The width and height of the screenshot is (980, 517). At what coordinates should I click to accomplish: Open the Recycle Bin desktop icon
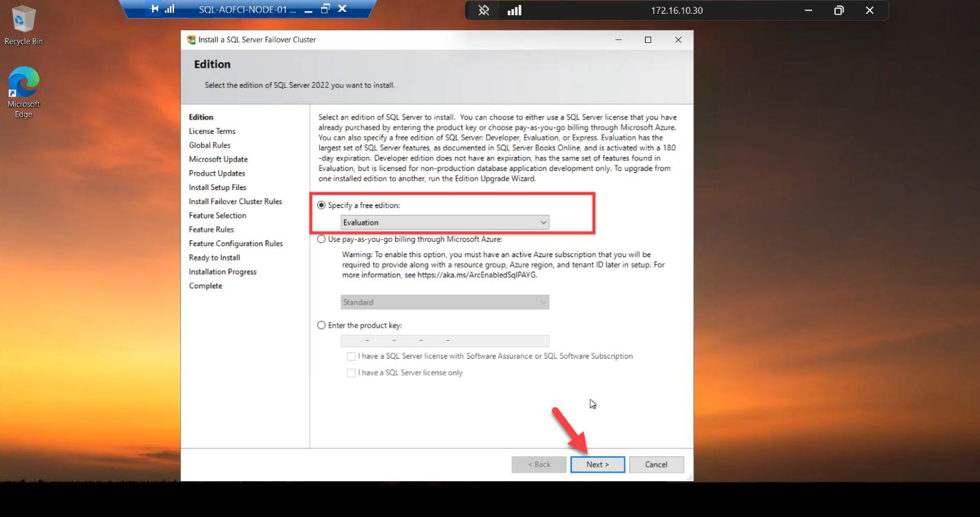coord(23,26)
